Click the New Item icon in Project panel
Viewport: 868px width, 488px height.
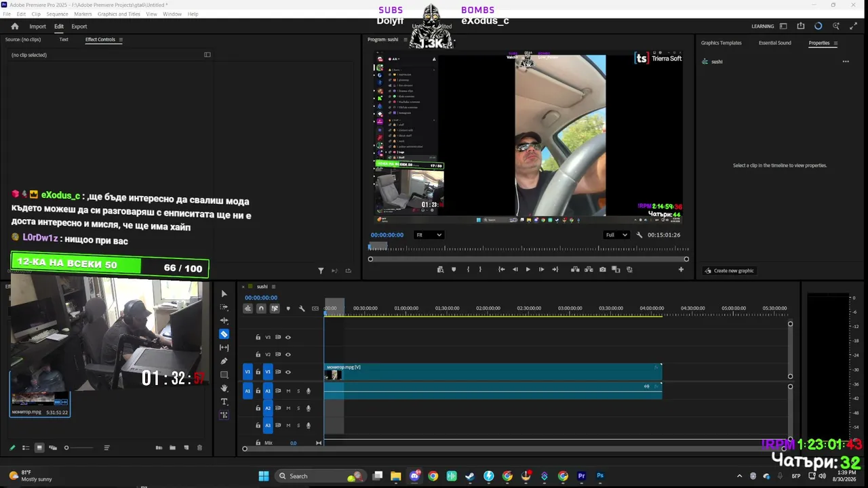click(186, 448)
